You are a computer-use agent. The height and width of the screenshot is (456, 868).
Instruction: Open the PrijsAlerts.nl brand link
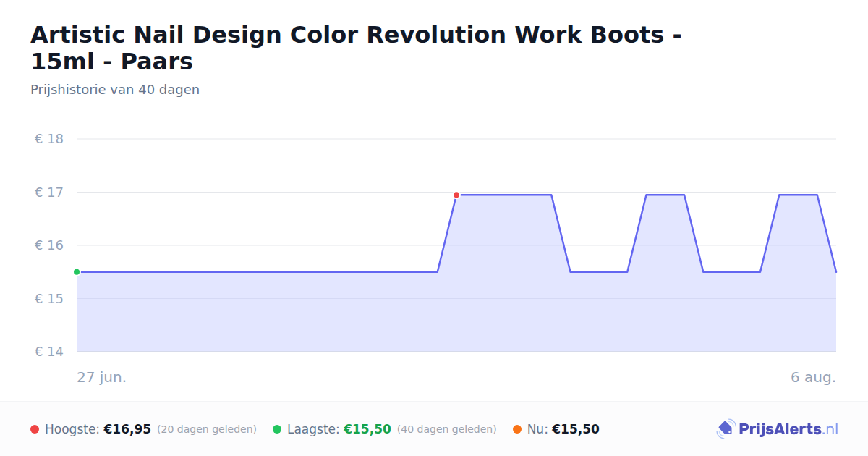pyautogui.click(x=777, y=429)
